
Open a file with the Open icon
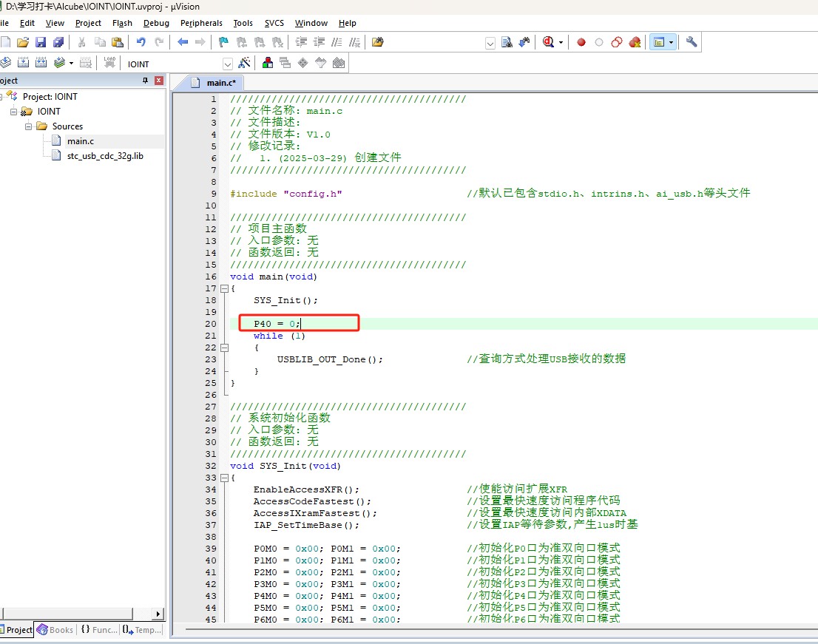[22, 42]
